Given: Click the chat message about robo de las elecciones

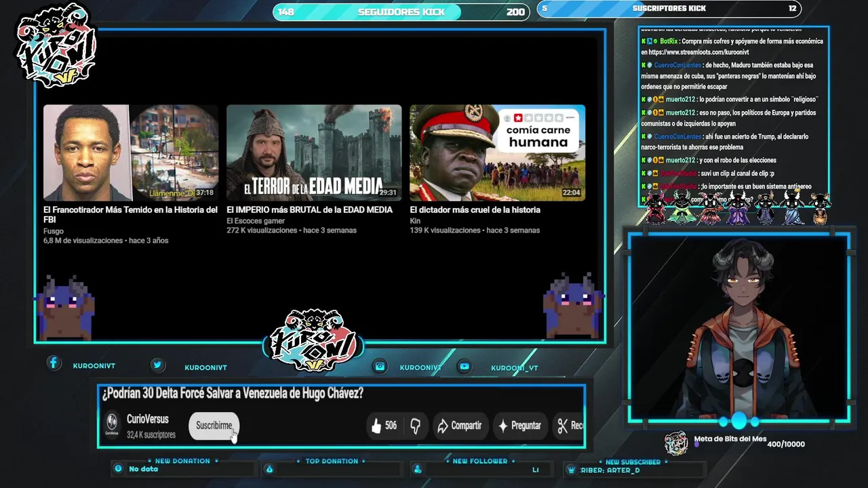Looking at the screenshot, I should [709, 161].
